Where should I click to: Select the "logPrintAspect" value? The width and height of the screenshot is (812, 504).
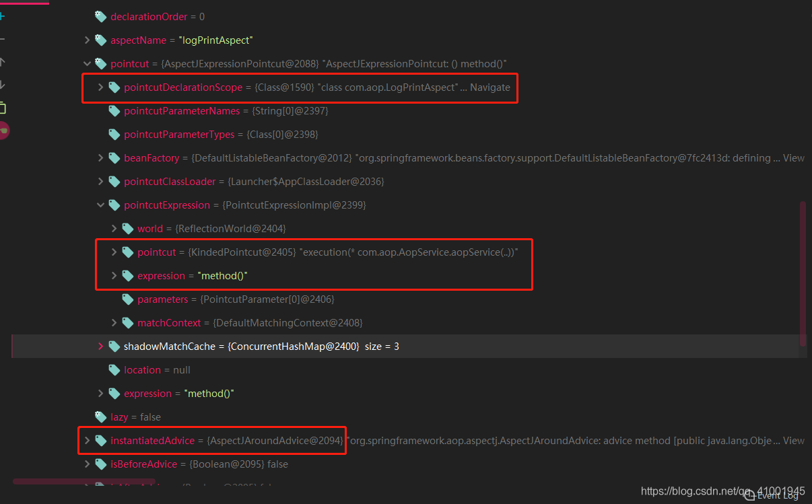click(x=215, y=40)
